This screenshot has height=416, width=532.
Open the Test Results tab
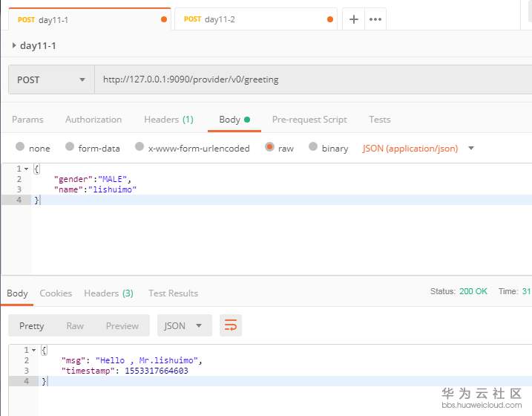173,293
